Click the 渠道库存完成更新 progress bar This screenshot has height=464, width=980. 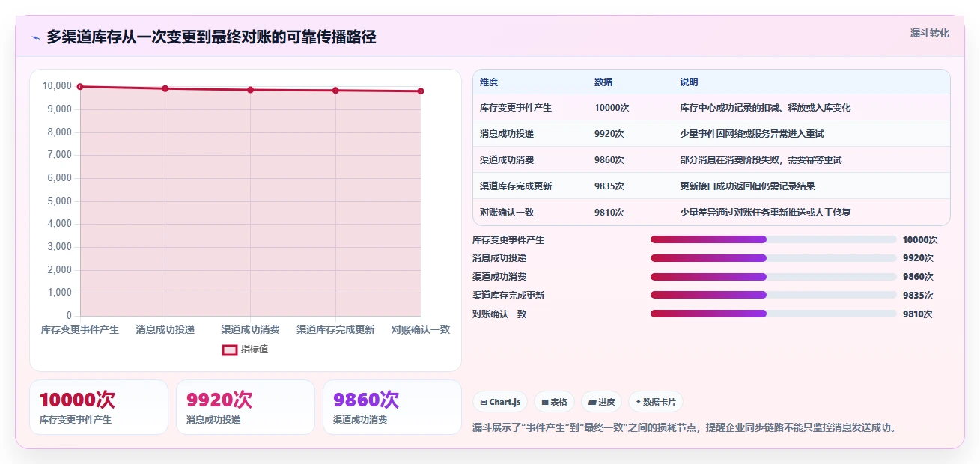pos(773,295)
